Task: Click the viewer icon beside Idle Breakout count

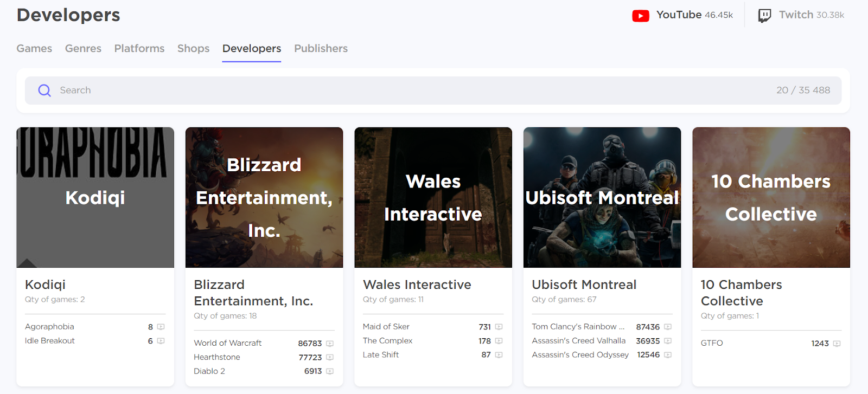Action: pos(161,341)
